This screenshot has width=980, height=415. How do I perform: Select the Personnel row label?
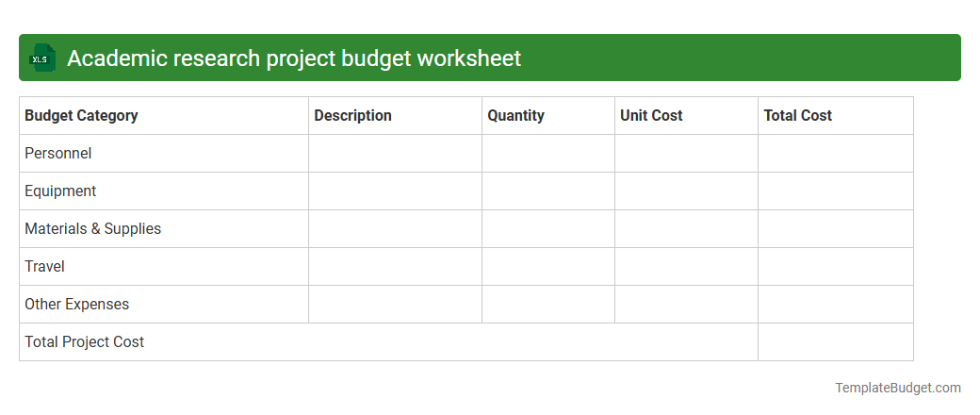(58, 154)
